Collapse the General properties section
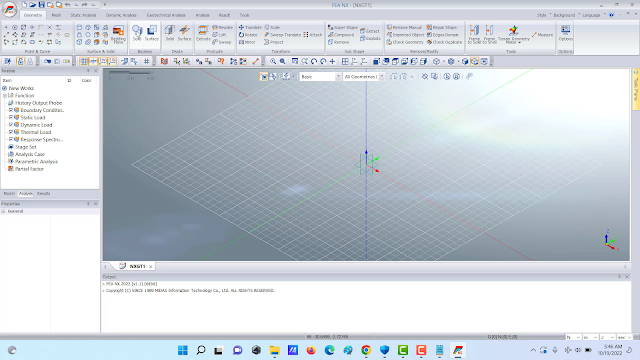The width and height of the screenshot is (640, 360). [3, 211]
